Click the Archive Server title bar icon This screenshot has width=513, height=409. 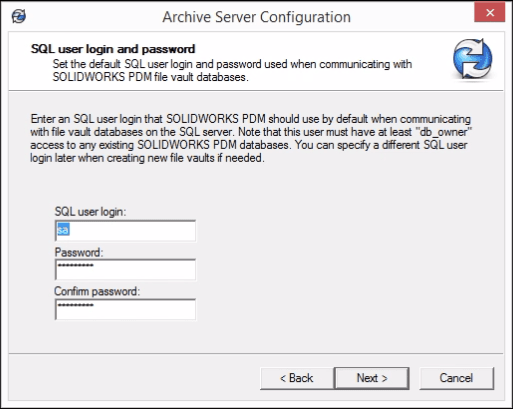pyautogui.click(x=19, y=16)
